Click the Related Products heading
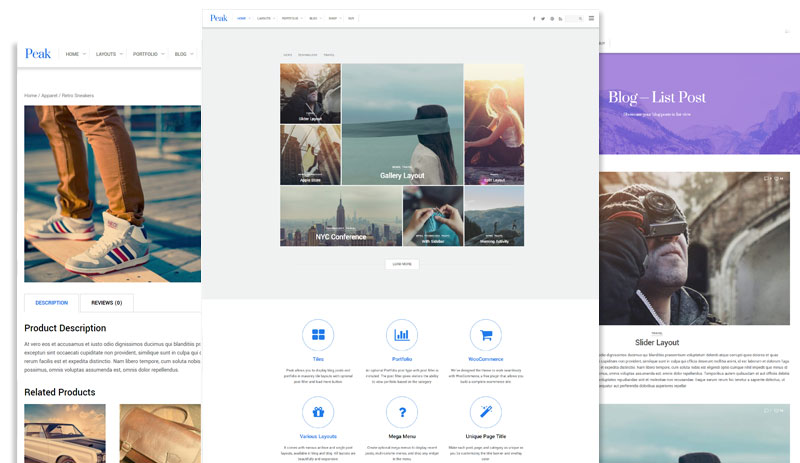The height and width of the screenshot is (463, 800). tap(60, 392)
